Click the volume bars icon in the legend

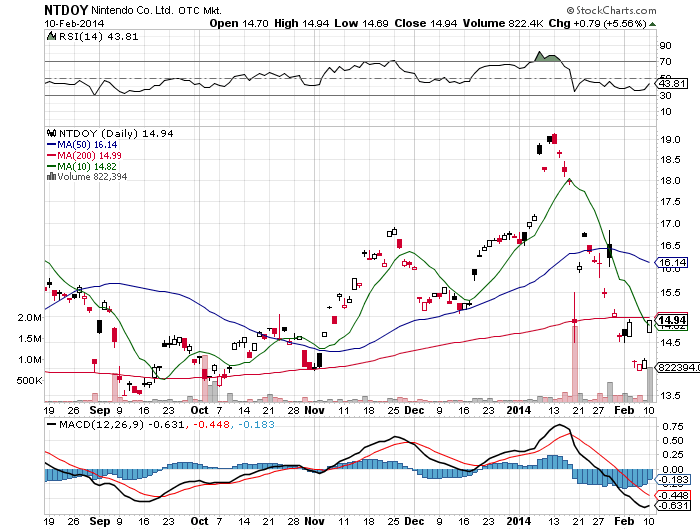[x=51, y=176]
